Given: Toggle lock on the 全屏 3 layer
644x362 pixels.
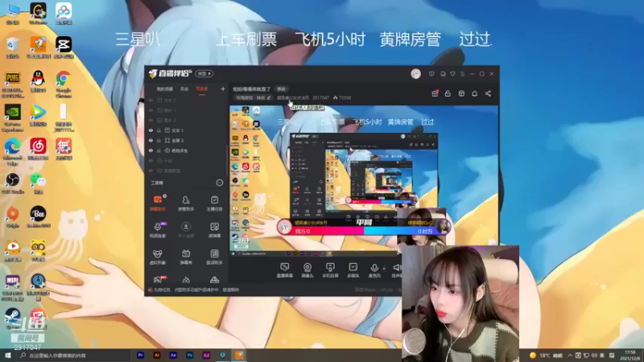Looking at the screenshot, I should pos(159,140).
